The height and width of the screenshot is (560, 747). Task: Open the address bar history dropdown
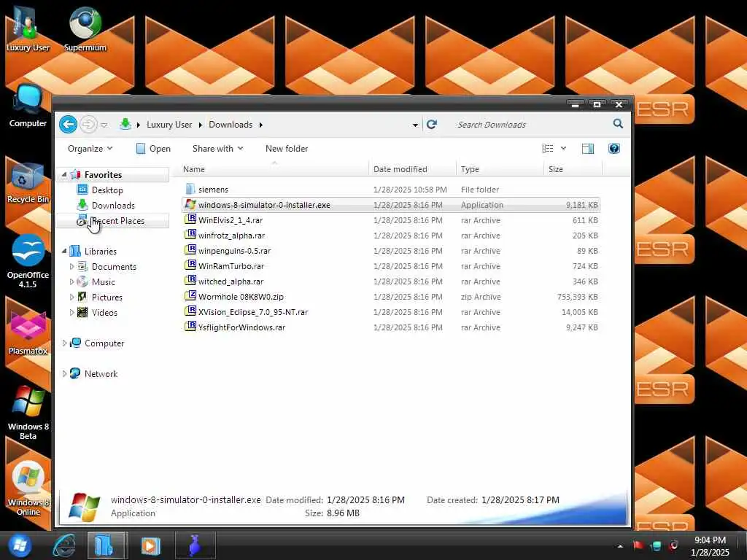[415, 125]
